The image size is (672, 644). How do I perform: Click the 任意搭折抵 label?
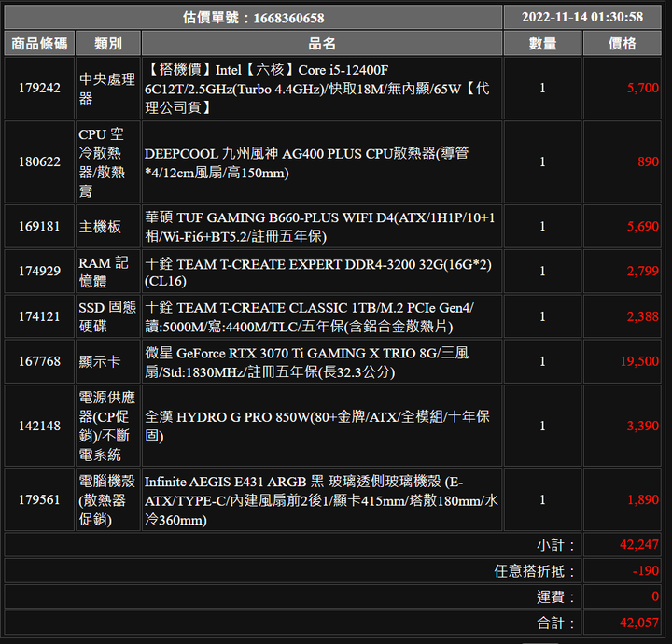coord(534,571)
